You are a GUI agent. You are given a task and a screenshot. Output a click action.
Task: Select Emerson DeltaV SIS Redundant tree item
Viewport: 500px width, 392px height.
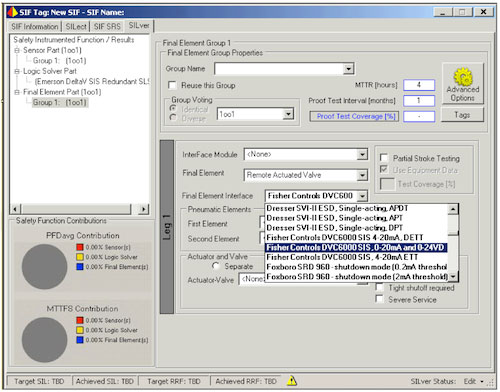[x=92, y=82]
